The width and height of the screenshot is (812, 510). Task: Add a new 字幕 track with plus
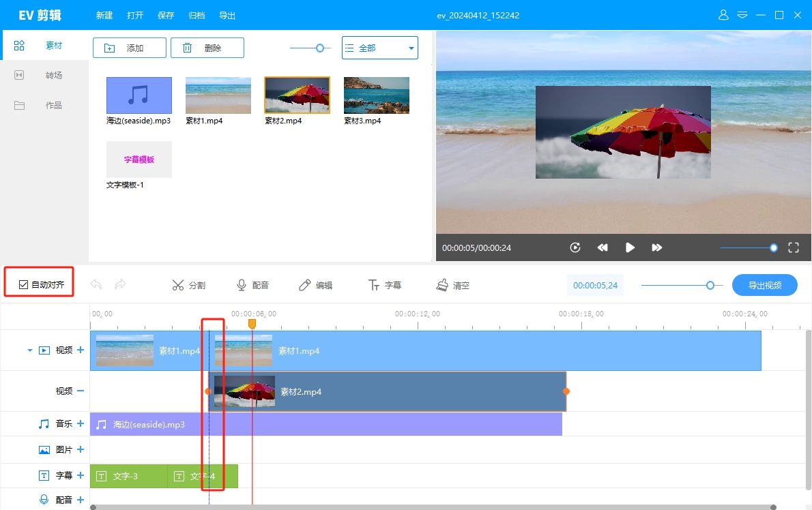pyautogui.click(x=81, y=475)
